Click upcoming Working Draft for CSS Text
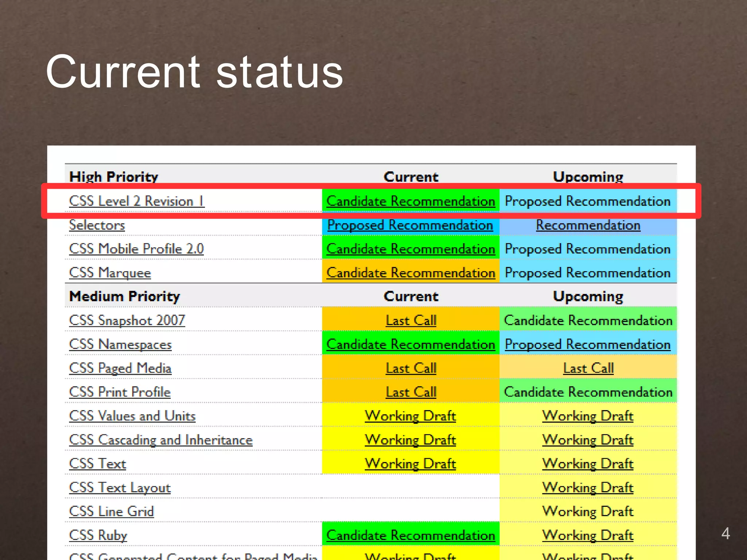747x560 pixels. (588, 464)
